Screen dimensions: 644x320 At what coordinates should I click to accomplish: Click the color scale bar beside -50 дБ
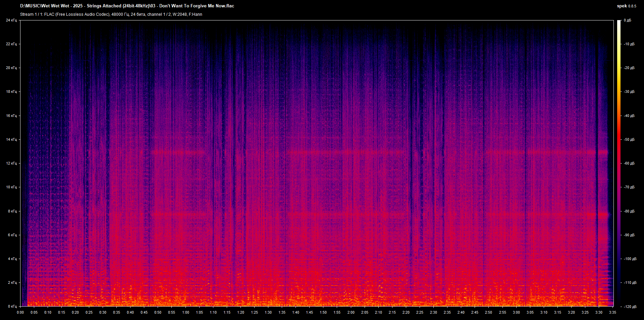(619, 139)
